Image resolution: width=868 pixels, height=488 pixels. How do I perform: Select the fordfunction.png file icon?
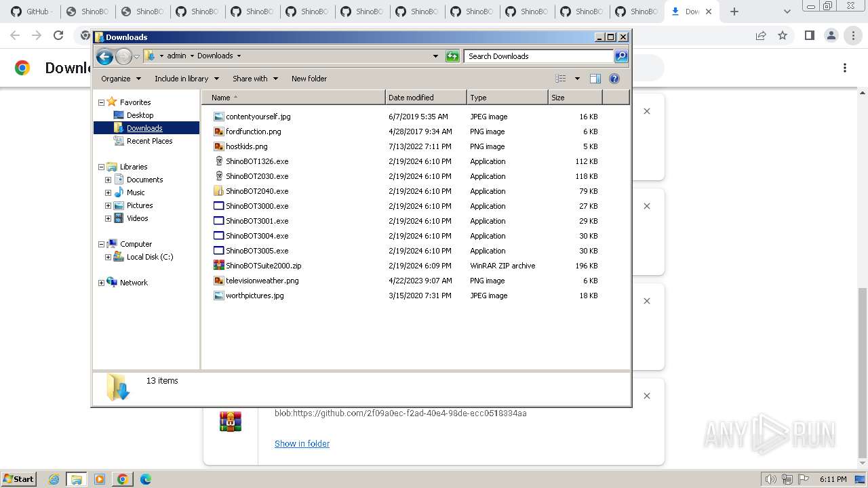pyautogui.click(x=218, y=131)
